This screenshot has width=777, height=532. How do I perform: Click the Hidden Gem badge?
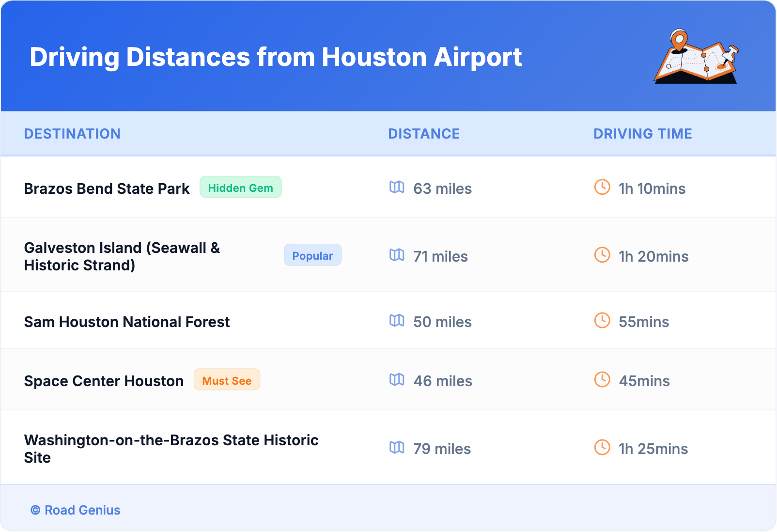(x=240, y=188)
